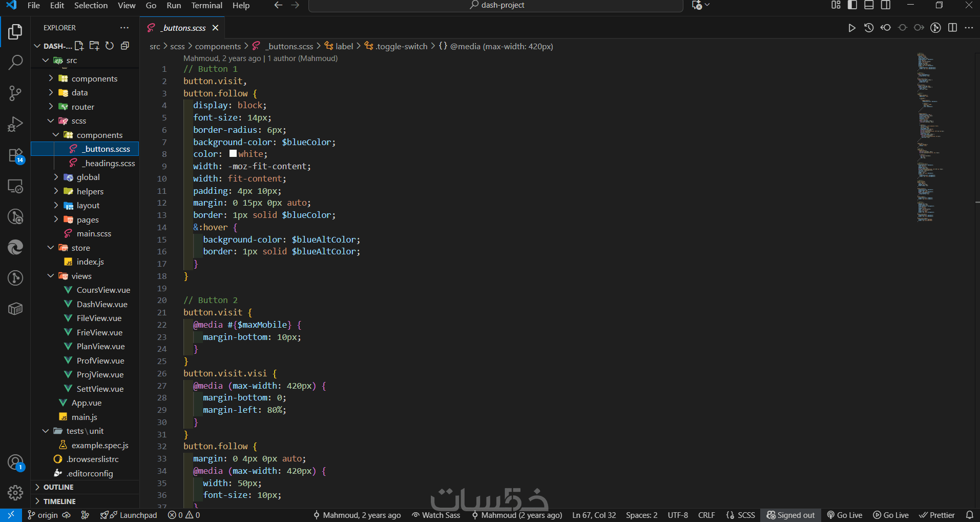Click the CRLF line ending indicator

pyautogui.click(x=706, y=515)
